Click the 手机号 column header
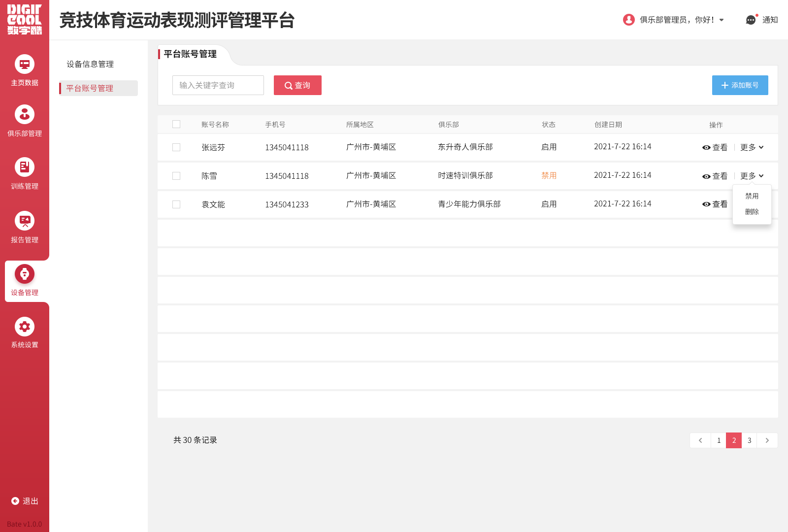The height and width of the screenshot is (532, 788). pos(275,125)
